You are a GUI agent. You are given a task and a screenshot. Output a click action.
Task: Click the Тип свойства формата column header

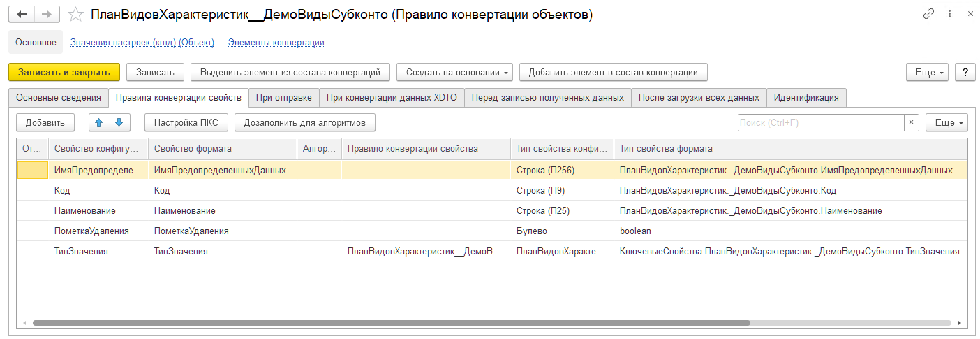pos(790,149)
